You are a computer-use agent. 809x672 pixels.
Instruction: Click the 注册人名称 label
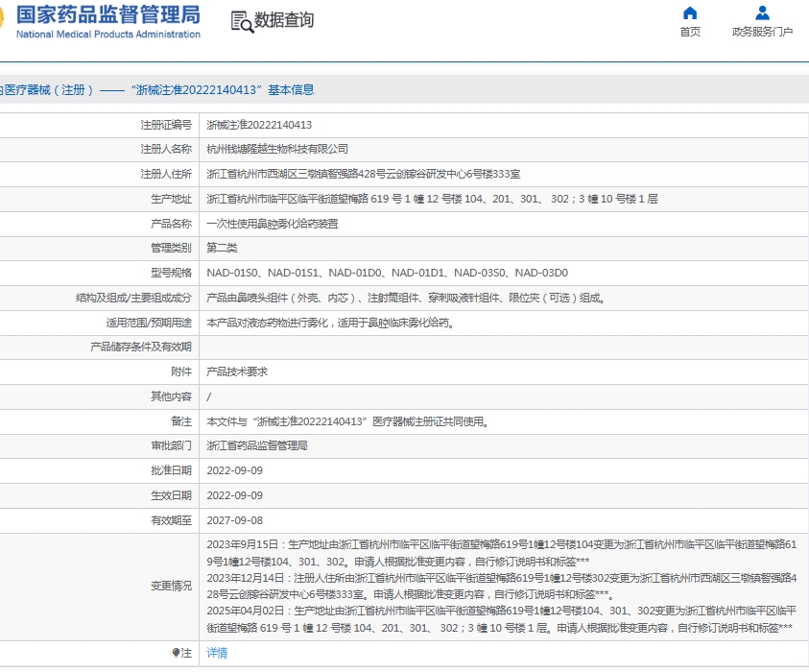tap(166, 149)
